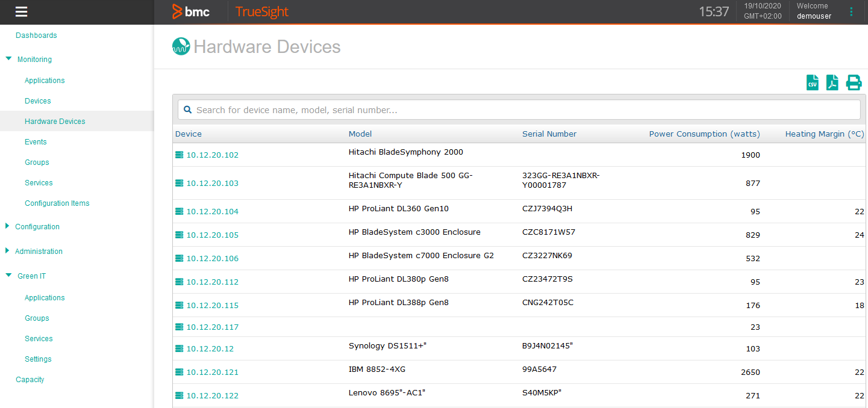Select Hardware Devices in the sidebar
The height and width of the screenshot is (408, 868).
point(55,122)
